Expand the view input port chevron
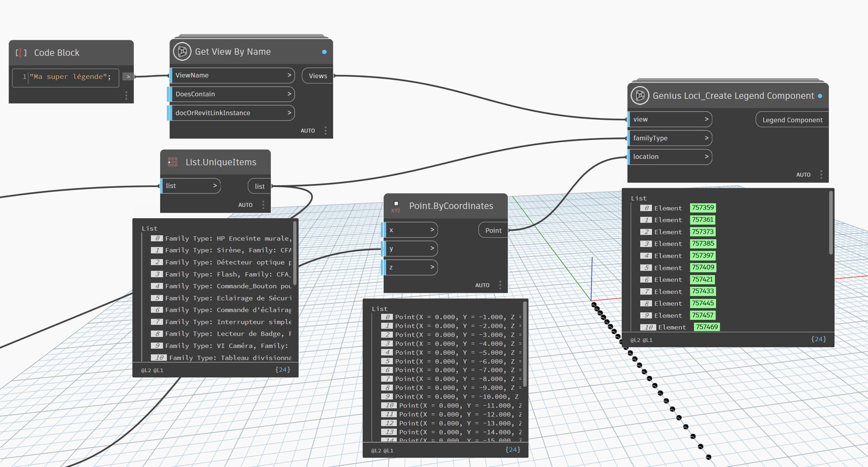868x467 pixels. [x=707, y=119]
